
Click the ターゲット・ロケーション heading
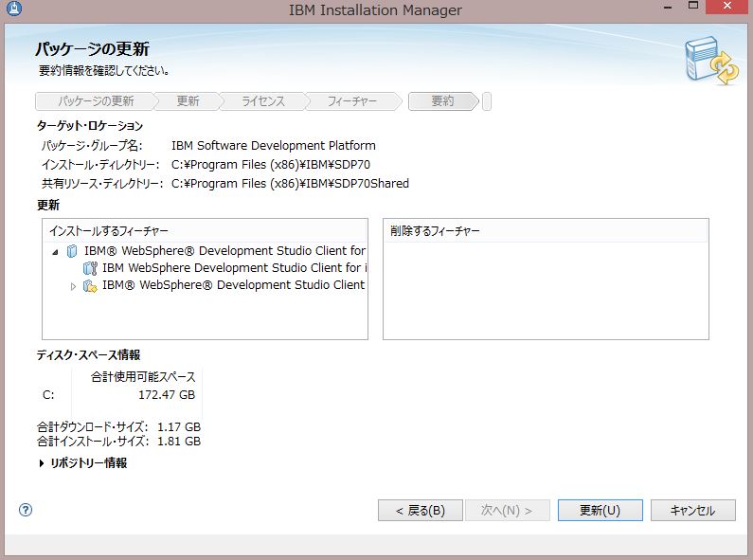point(90,126)
